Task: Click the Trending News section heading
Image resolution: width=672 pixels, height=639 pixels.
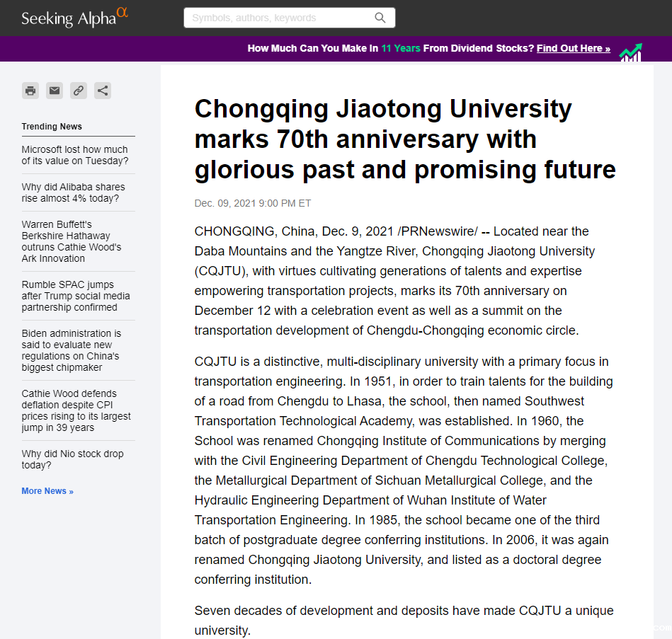Action: click(52, 127)
